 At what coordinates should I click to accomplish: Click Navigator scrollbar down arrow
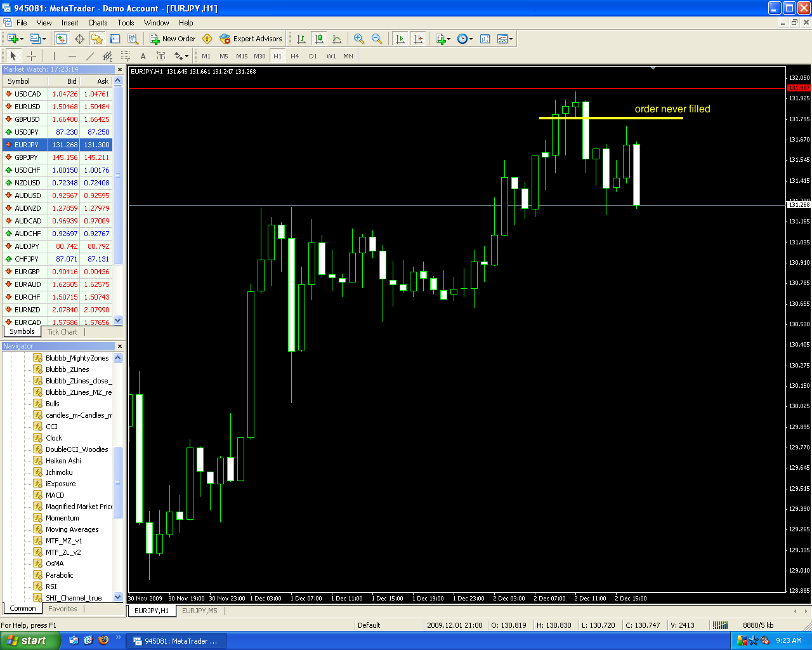pyautogui.click(x=117, y=597)
